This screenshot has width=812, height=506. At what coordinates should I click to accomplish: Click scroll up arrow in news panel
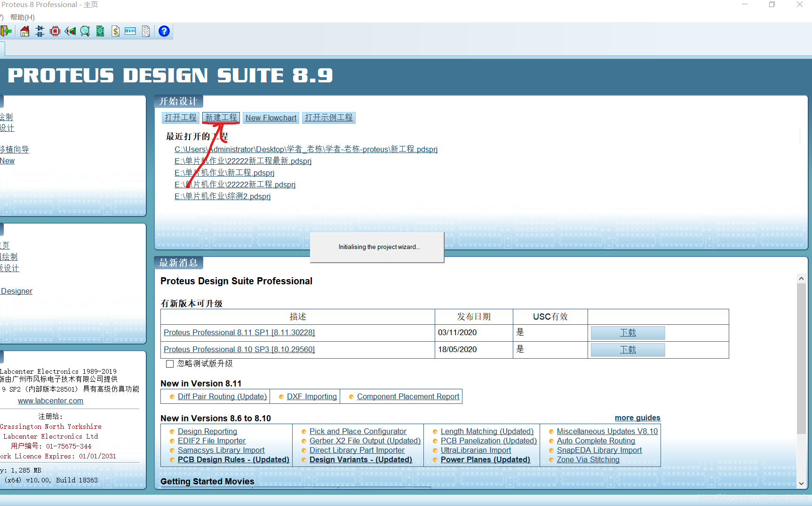click(x=801, y=278)
